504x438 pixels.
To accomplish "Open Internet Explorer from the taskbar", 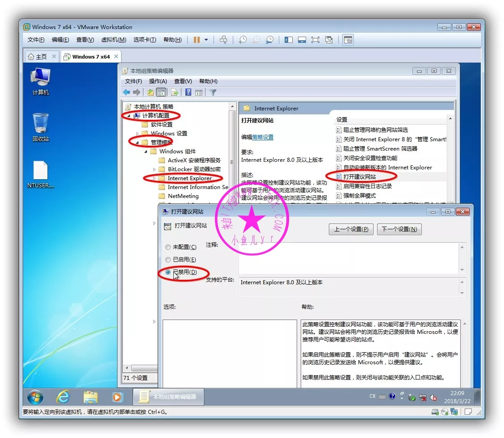I will 63,396.
